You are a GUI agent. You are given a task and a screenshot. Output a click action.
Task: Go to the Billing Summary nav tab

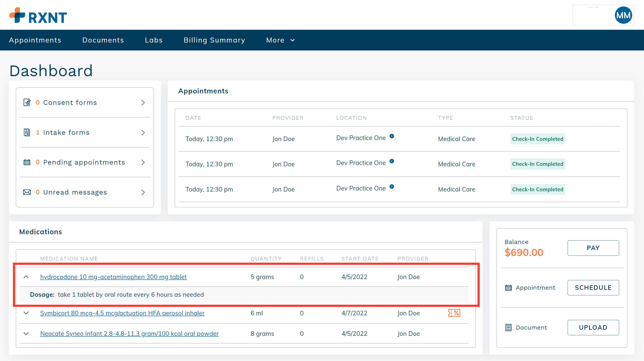coord(214,40)
